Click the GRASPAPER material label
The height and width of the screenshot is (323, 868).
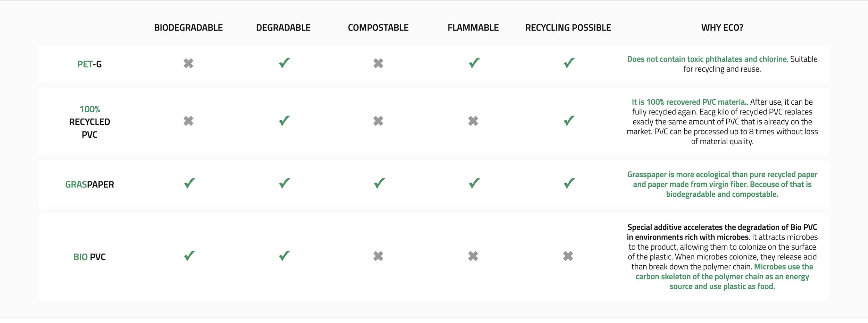pyautogui.click(x=90, y=185)
